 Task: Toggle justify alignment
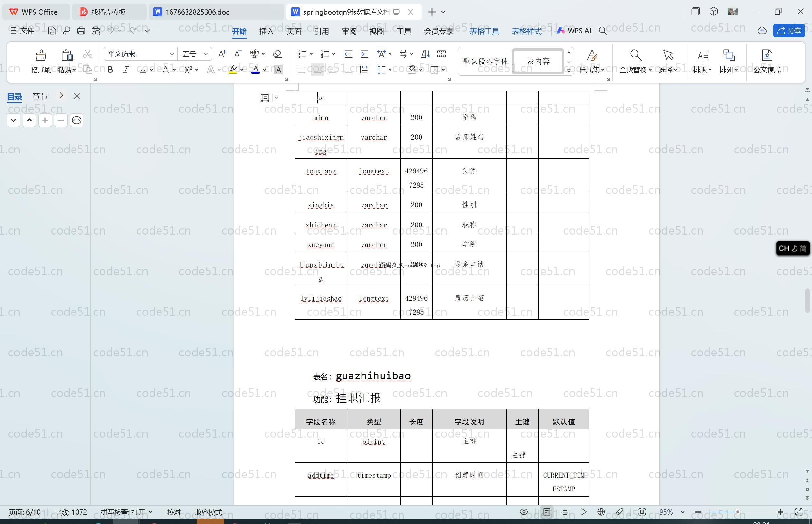348,70
